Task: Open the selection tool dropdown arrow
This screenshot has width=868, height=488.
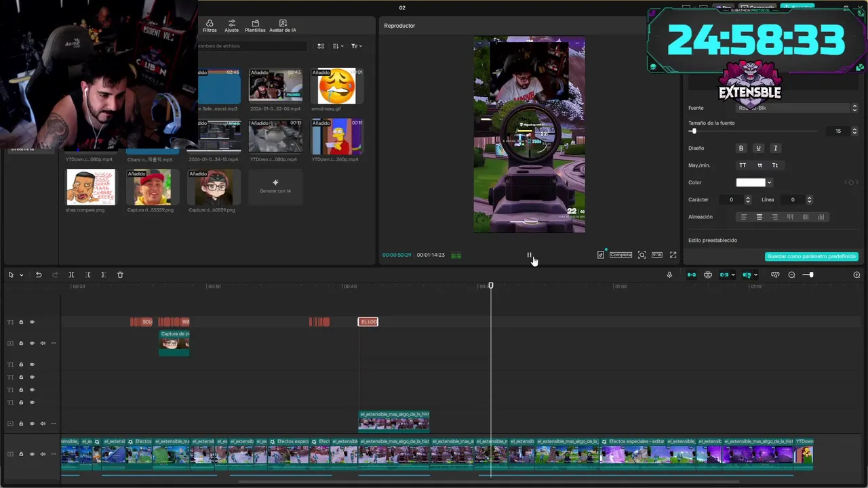Action: point(21,275)
